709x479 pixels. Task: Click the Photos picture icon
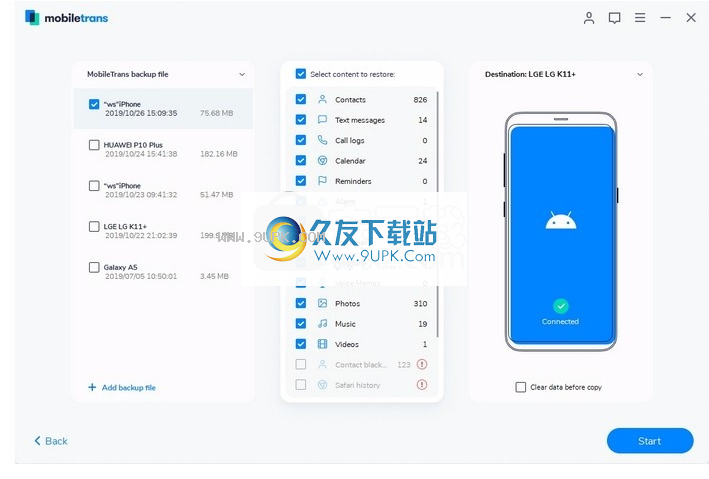pos(322,303)
